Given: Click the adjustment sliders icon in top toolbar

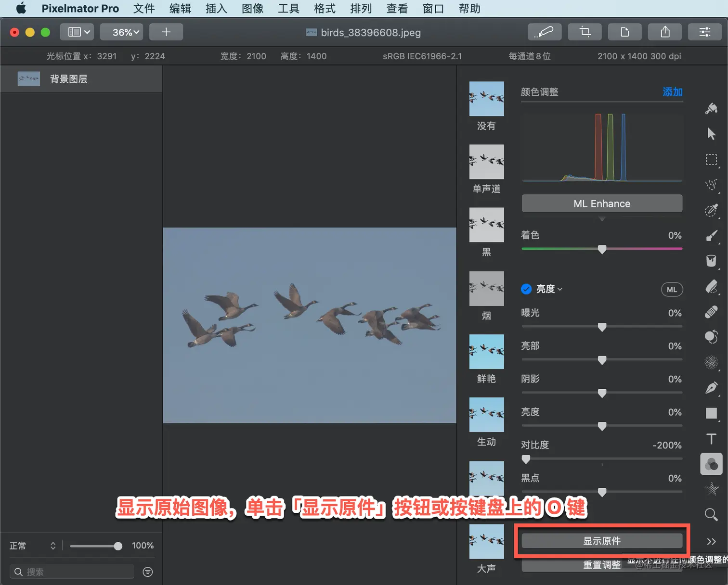Looking at the screenshot, I should point(705,32).
